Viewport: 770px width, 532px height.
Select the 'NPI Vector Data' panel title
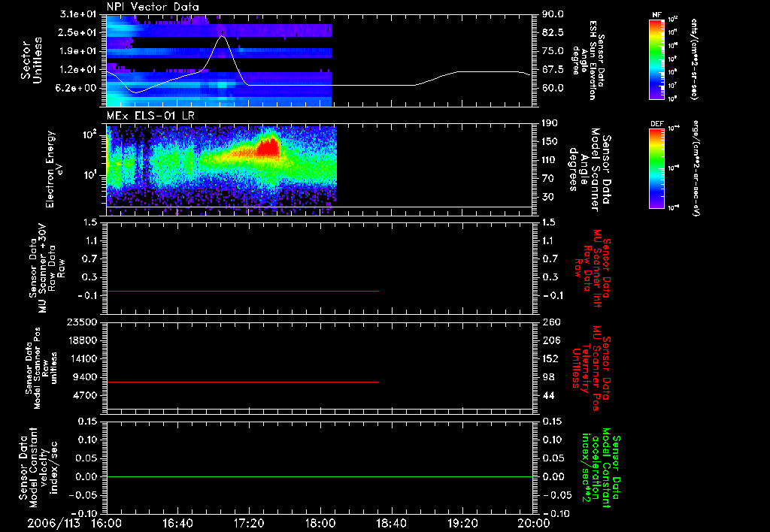click(153, 7)
